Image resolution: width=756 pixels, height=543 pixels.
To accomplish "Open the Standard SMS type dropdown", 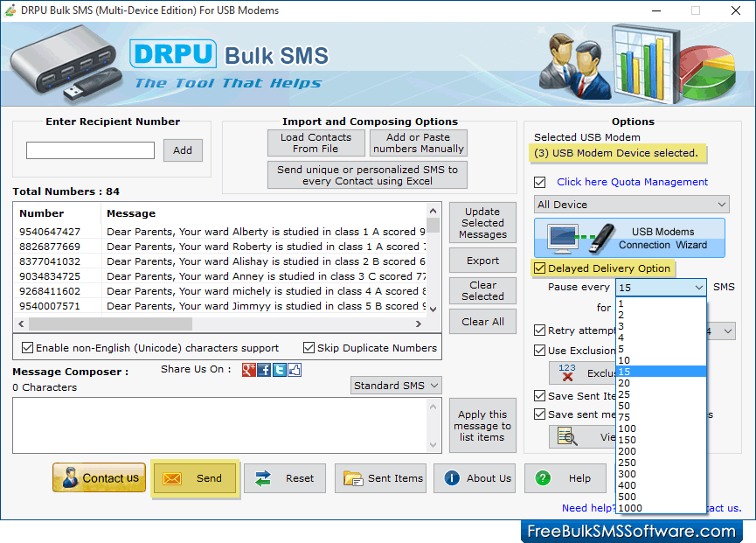I will [396, 386].
